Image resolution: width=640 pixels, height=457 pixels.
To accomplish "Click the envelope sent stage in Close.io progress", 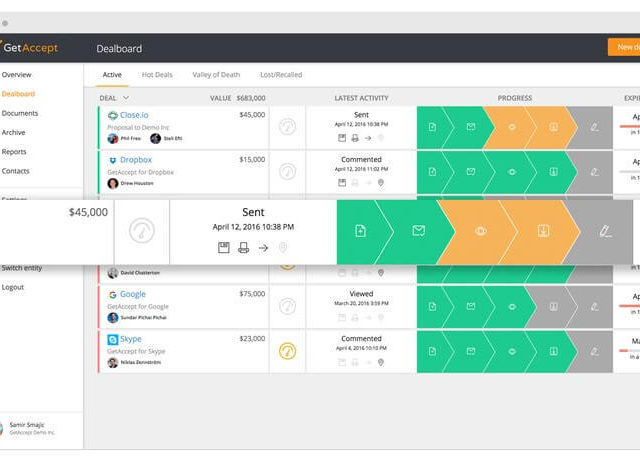I will tap(471, 127).
